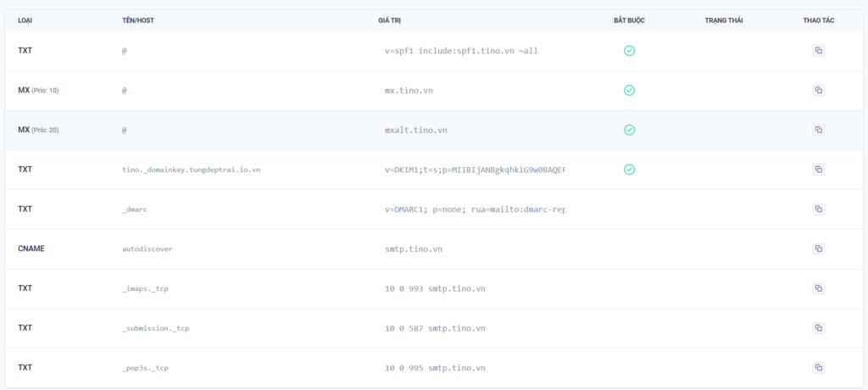Copy the SPF TXT record value
The image size is (868, 390).
[x=818, y=51]
